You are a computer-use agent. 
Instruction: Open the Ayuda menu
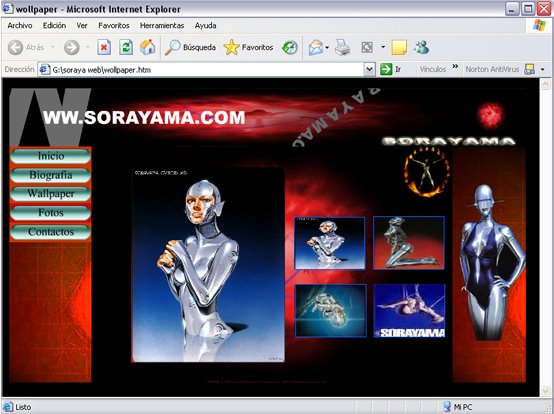click(205, 25)
